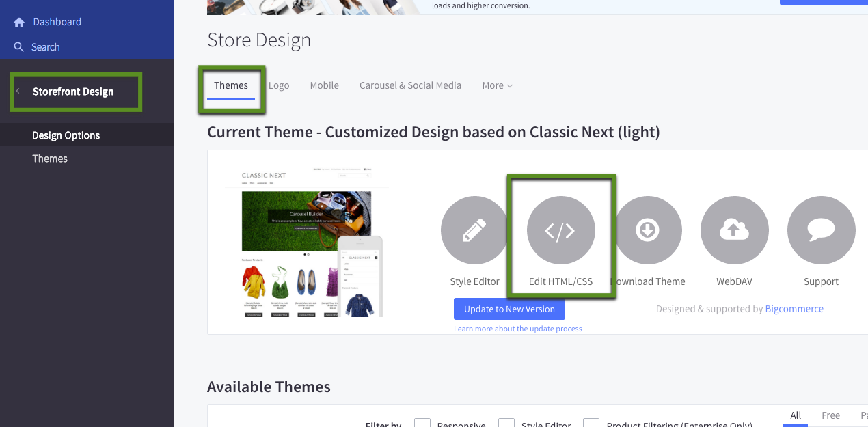This screenshot has width=868, height=427.
Task: Open the Free themes filter
Action: 830,415
